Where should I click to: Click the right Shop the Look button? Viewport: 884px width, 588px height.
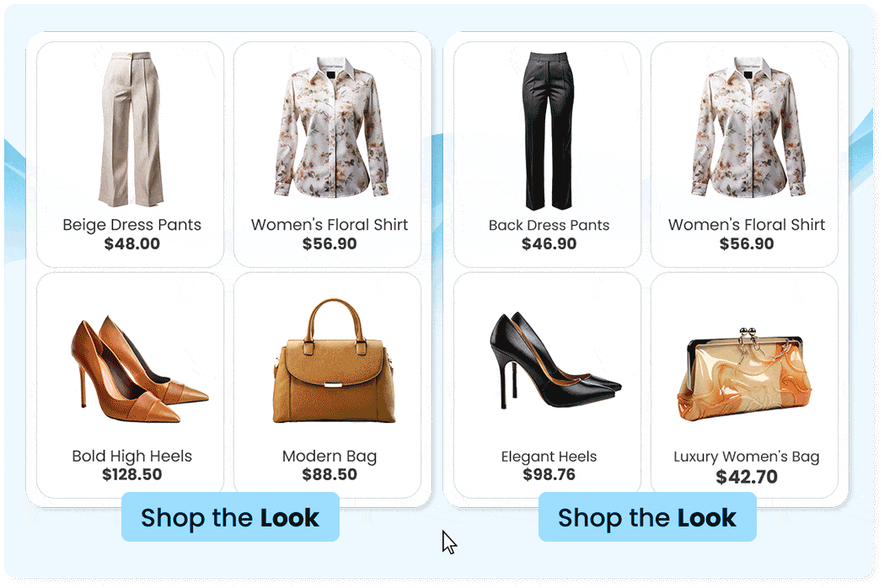[647, 517]
